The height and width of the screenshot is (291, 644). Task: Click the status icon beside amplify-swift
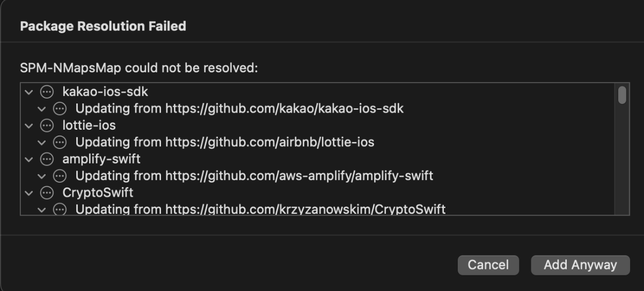point(48,159)
